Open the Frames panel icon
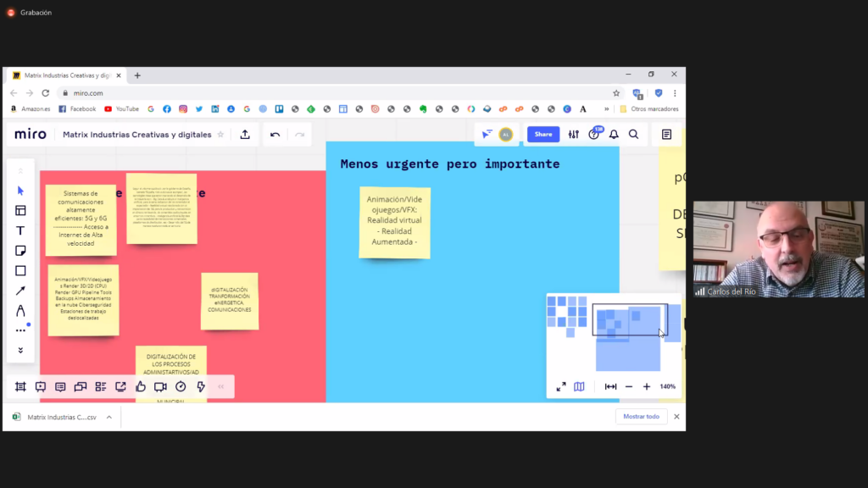 [x=20, y=386]
